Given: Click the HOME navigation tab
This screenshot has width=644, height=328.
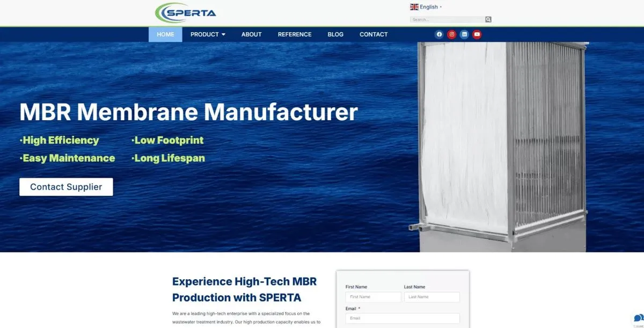Looking at the screenshot, I should tap(165, 34).
